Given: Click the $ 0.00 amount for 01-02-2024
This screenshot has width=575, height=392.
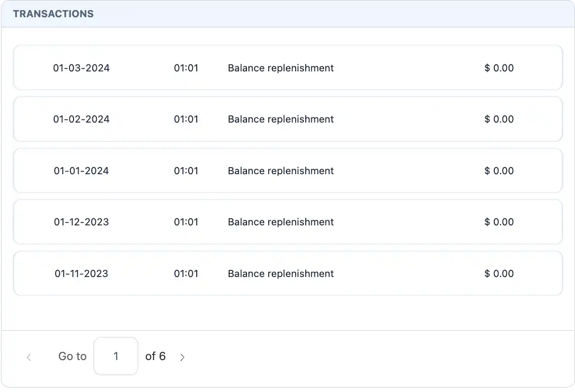Looking at the screenshot, I should 499,119.
